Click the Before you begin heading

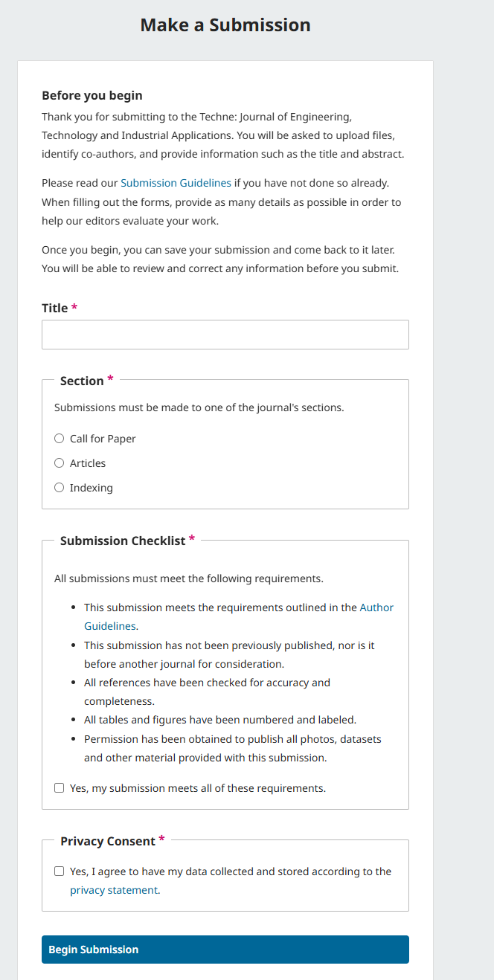click(92, 95)
